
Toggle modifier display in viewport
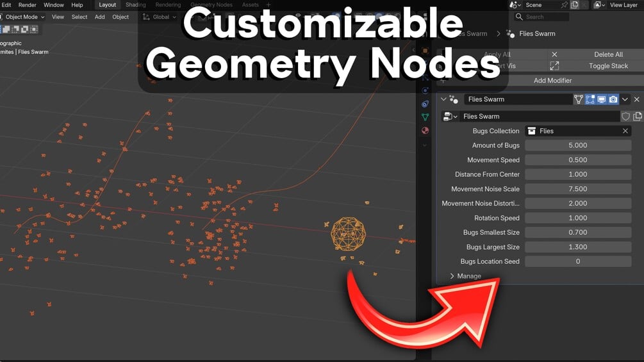coord(601,99)
